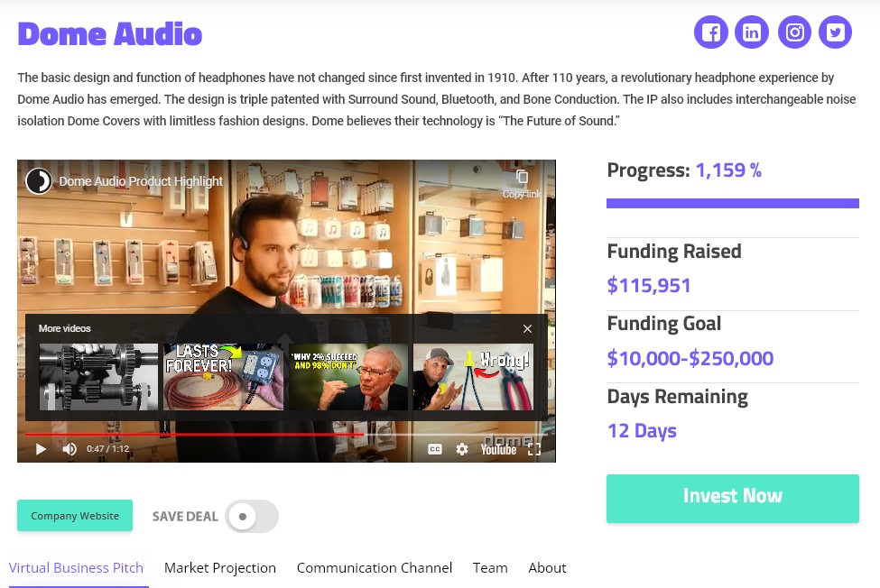Play the Dome Audio video

[x=41, y=449]
